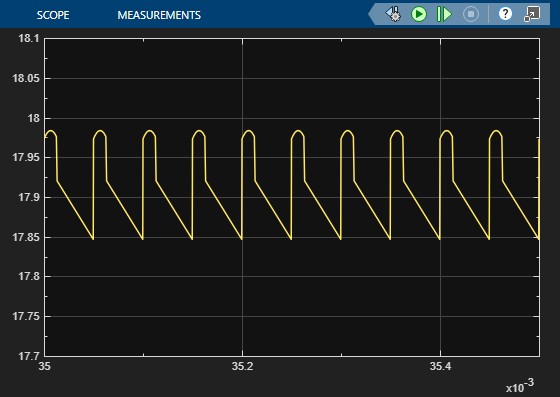Click the 18.05 y-axis tick label

pyautogui.click(x=26, y=78)
